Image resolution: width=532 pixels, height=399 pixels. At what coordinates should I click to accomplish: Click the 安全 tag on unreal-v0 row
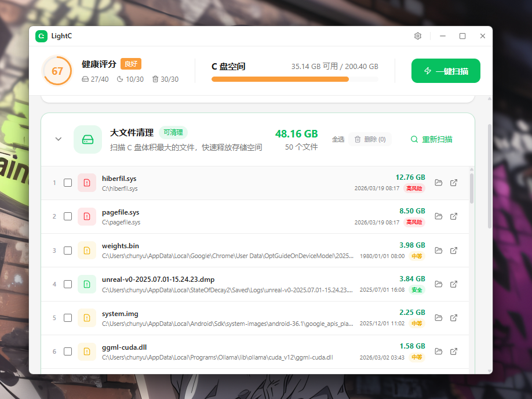[417, 290]
